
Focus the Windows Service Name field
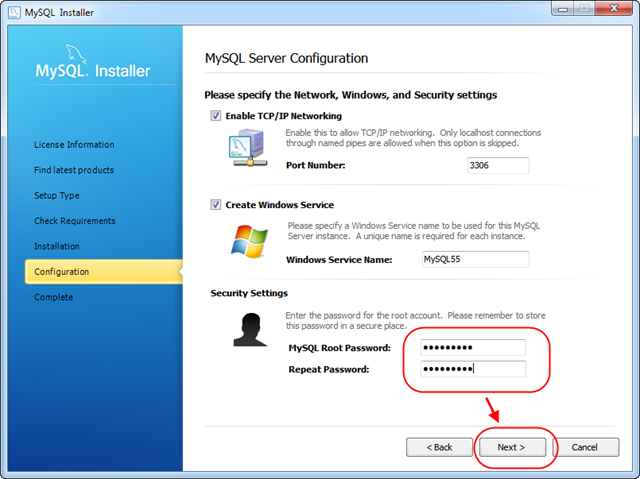(x=476, y=259)
